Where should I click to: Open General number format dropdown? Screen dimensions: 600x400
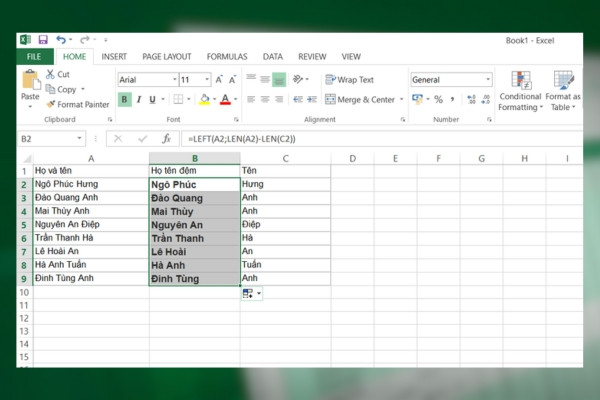coord(488,80)
